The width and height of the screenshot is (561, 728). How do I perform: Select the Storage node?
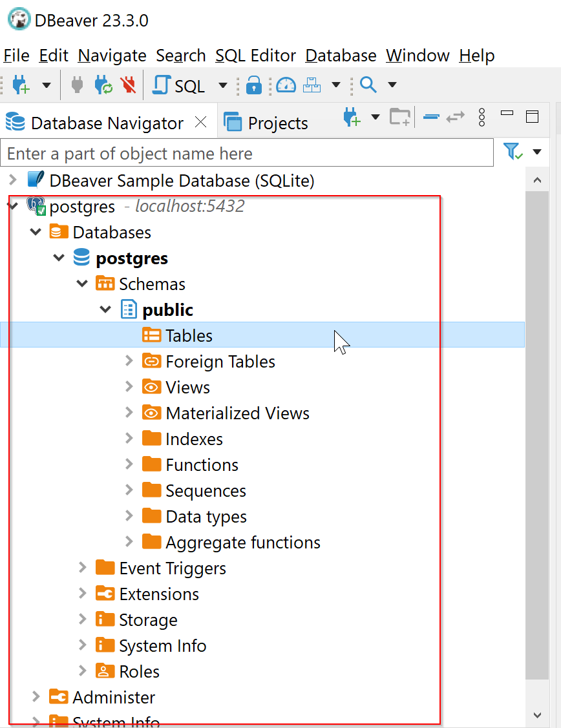(148, 620)
